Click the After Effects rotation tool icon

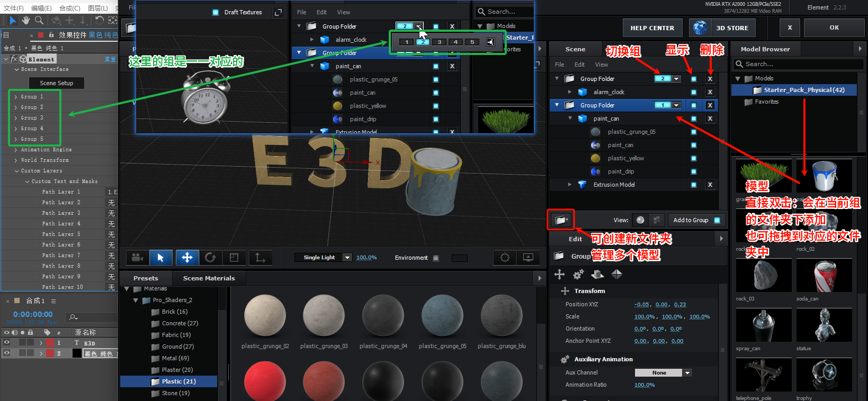99,20
